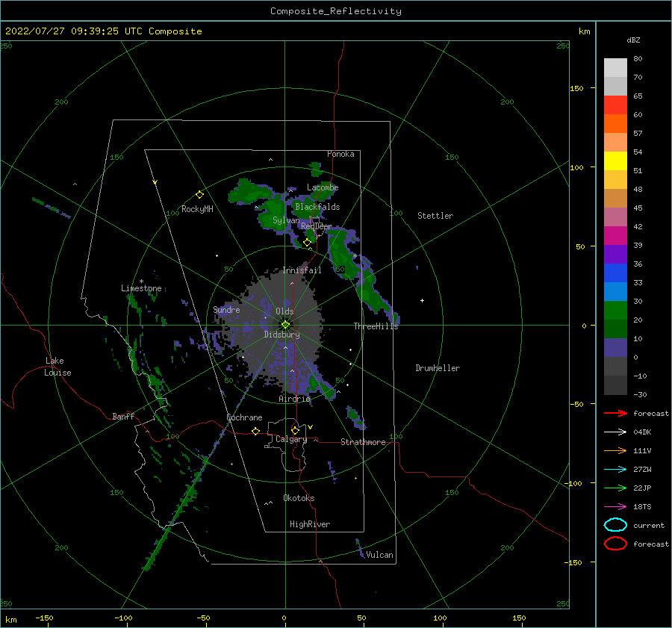Select the bright green 20-30 dBZ swatch
Image resolution: width=672 pixels, height=628 pixels.
615,310
